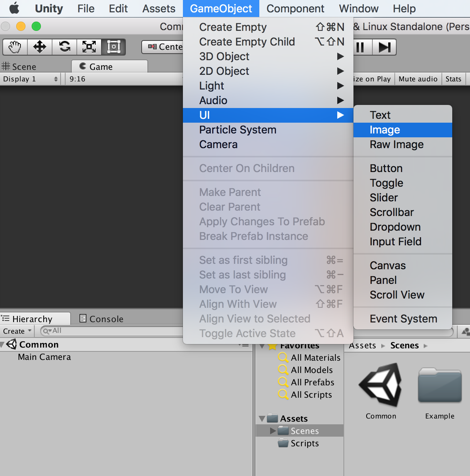Image resolution: width=470 pixels, height=476 pixels.
Task: Select All Prefabs favorite search
Action: (306, 382)
